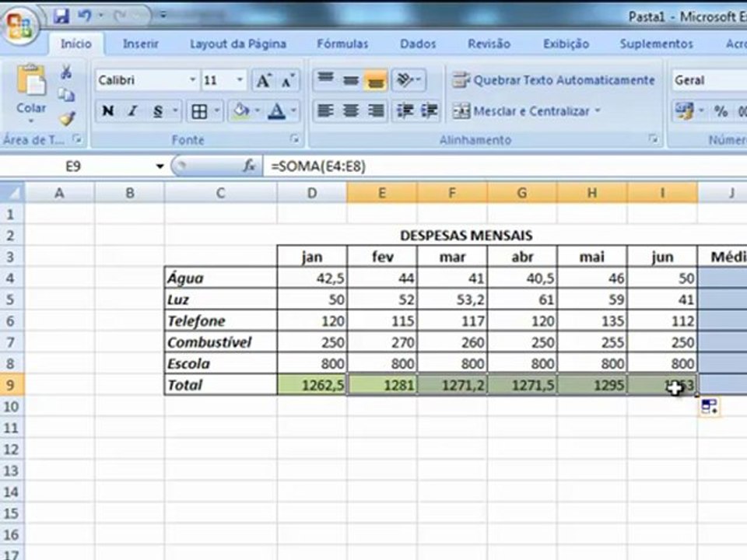Expand fill color dropdown arrow
This screenshot has height=560, width=747.
(x=258, y=111)
